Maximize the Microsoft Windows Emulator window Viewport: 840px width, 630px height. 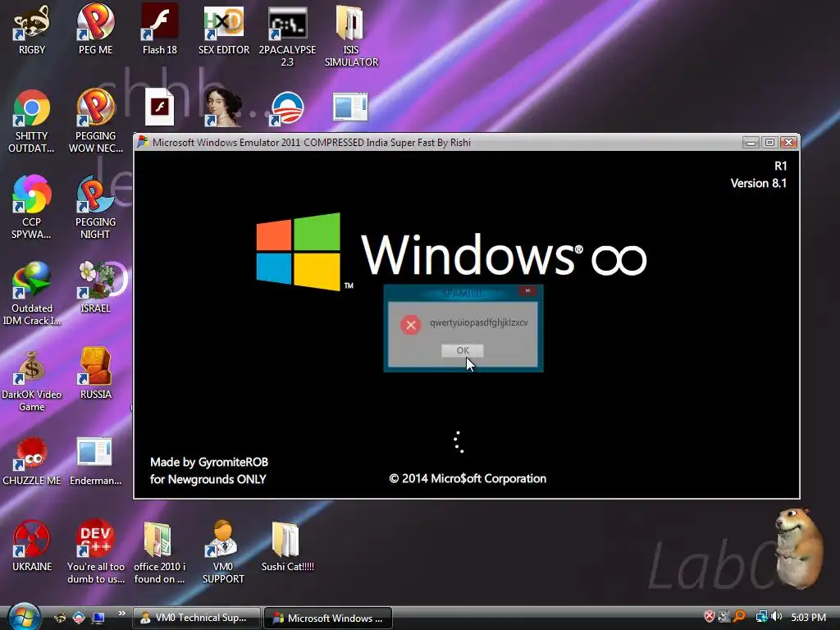769,143
